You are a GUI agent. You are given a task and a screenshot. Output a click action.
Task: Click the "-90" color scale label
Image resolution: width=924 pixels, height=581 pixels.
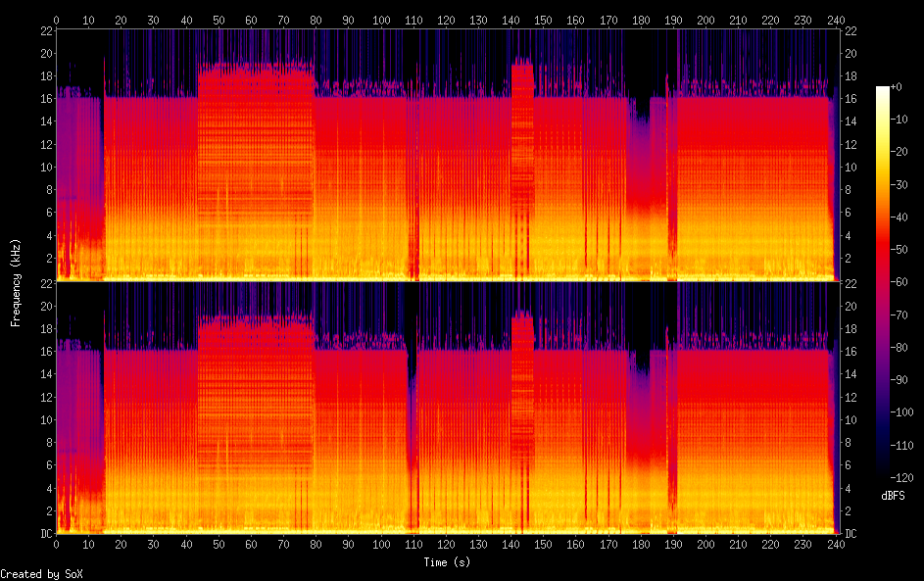899,380
